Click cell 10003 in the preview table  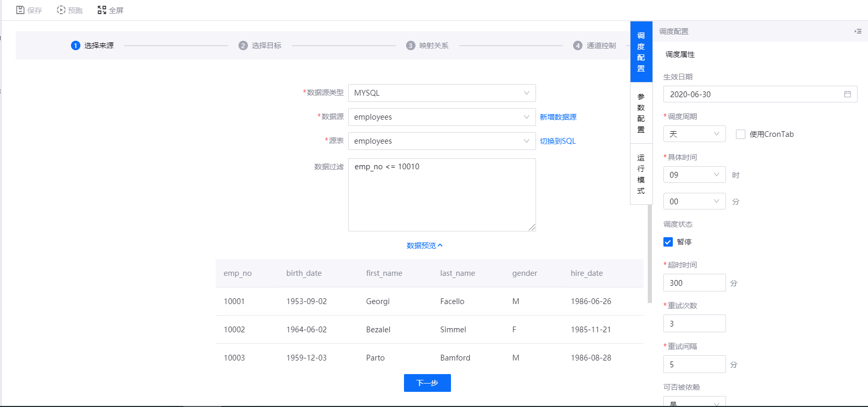pyautogui.click(x=234, y=358)
